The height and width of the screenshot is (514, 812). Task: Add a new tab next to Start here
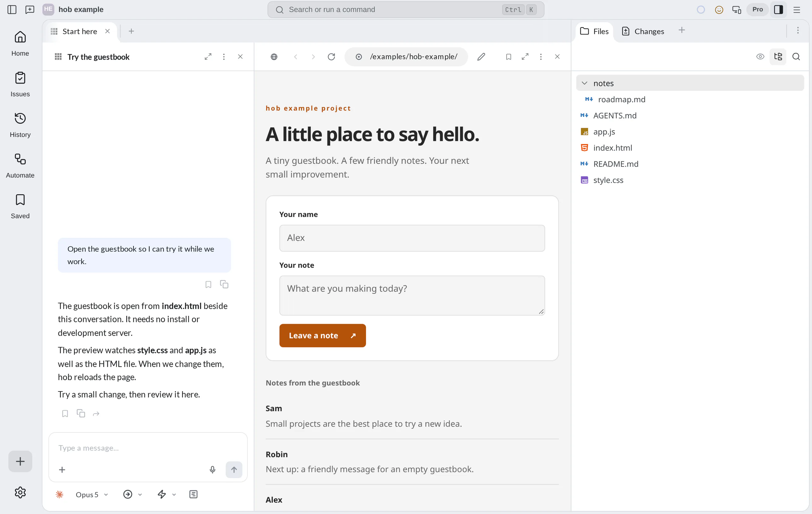pyautogui.click(x=132, y=31)
